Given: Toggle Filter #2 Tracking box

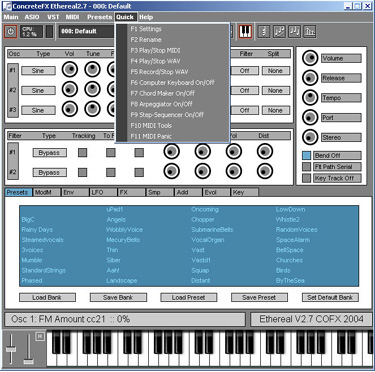Looking at the screenshot, I should coord(82,173).
